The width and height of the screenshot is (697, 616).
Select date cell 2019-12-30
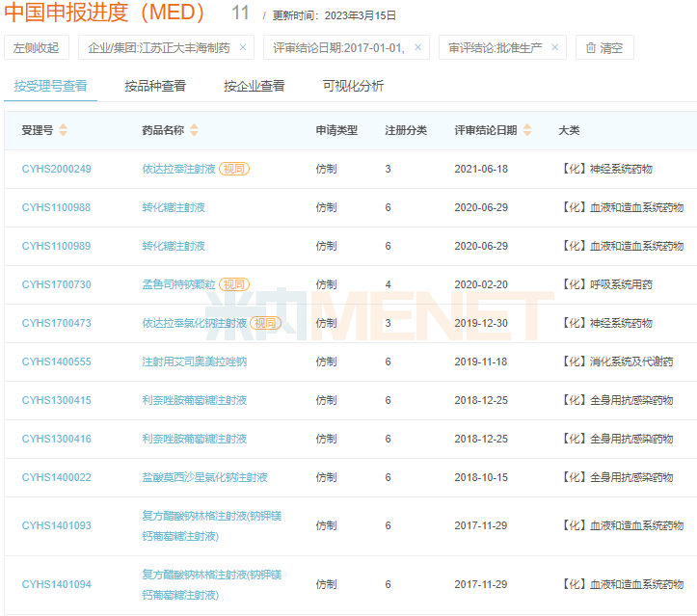coord(481,323)
